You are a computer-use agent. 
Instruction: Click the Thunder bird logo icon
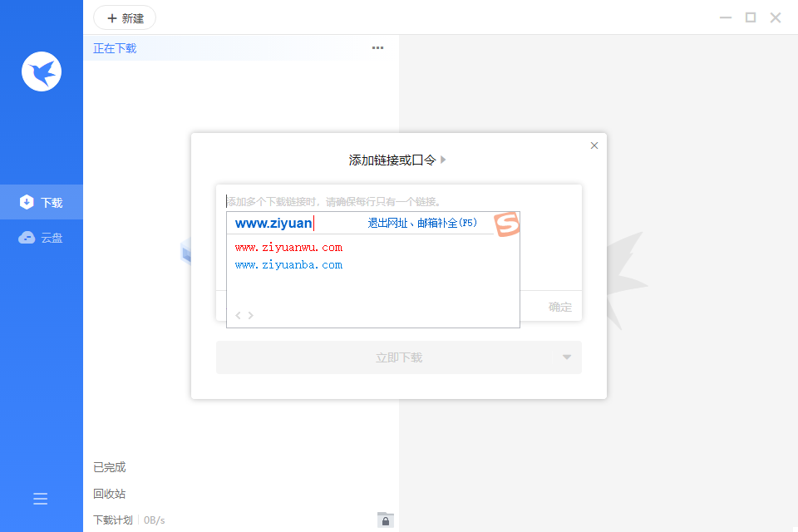(41, 71)
